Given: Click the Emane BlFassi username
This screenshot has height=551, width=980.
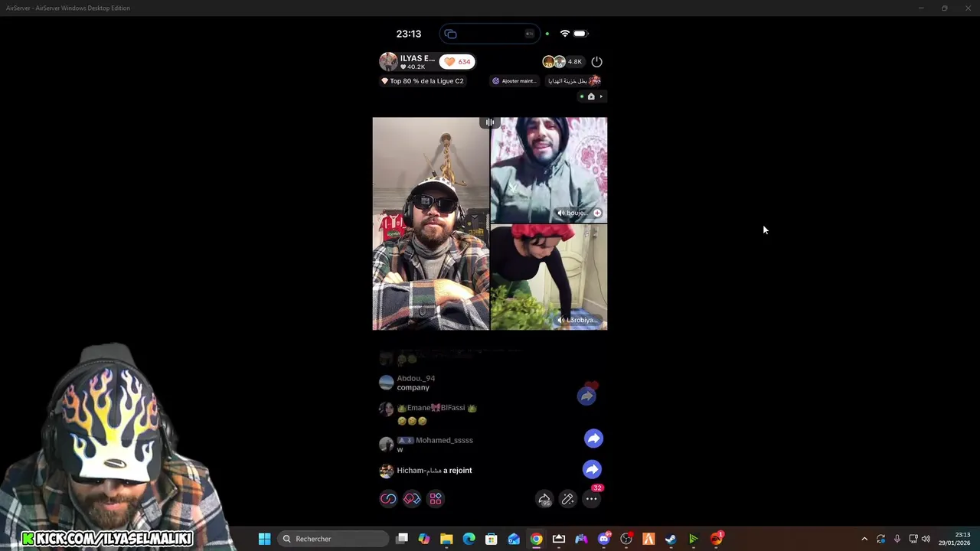Looking at the screenshot, I should coord(436,408).
